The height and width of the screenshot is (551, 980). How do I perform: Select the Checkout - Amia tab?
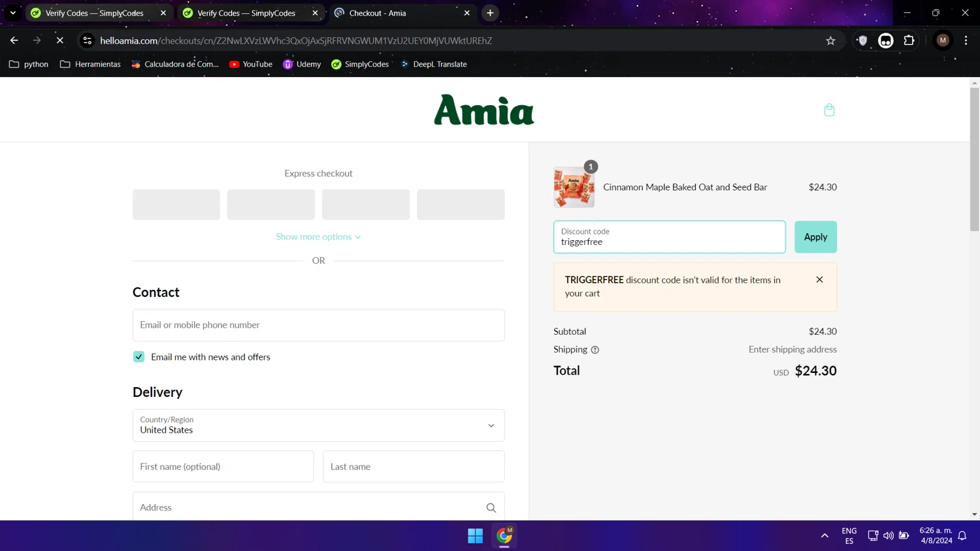[378, 13]
